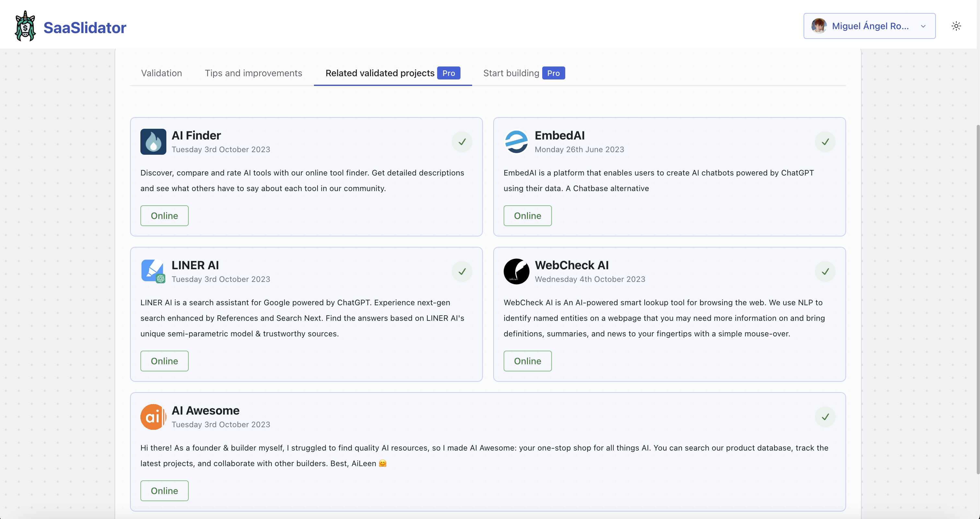Click the validated checkmark on LINER AI card
This screenshot has width=980, height=519.
point(462,271)
